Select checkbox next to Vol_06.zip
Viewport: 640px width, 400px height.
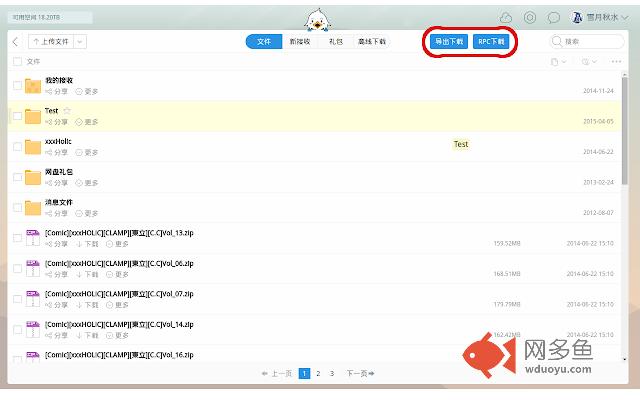coord(17,268)
